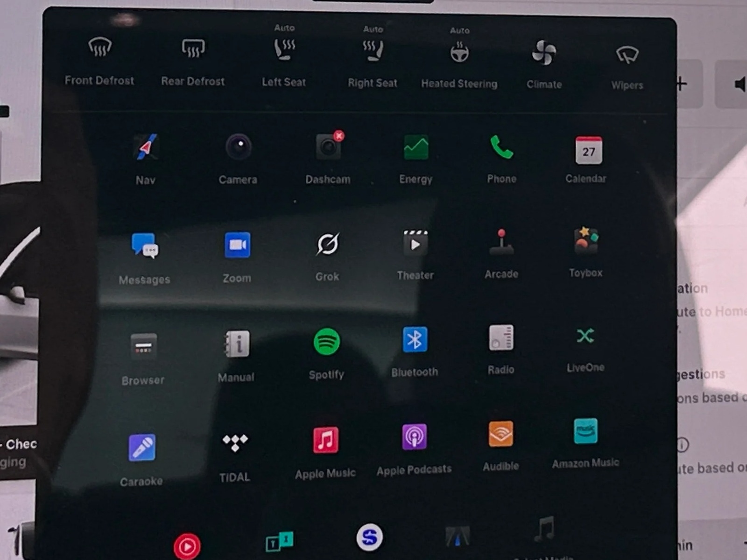Screen dimensions: 747x560
Task: Tap the dimmed road icon
Action: tap(458, 536)
